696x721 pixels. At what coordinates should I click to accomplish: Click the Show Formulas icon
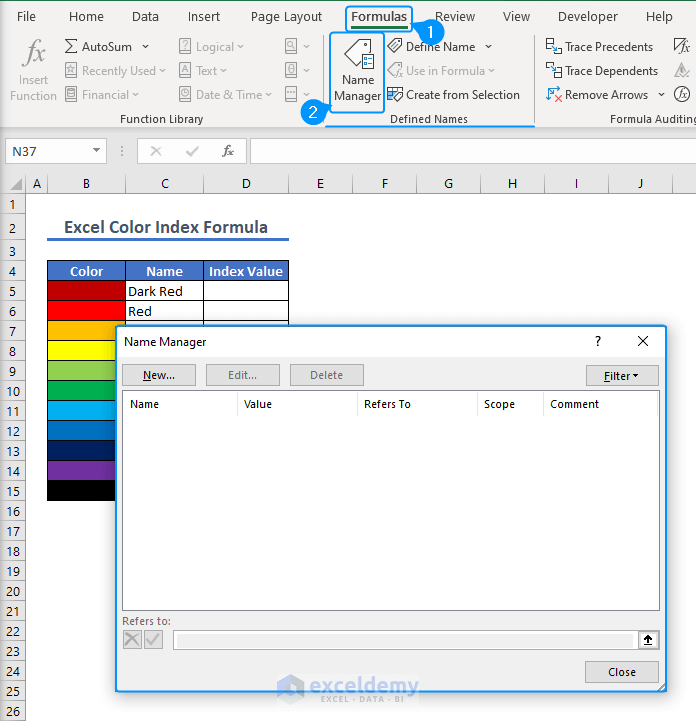pos(682,46)
